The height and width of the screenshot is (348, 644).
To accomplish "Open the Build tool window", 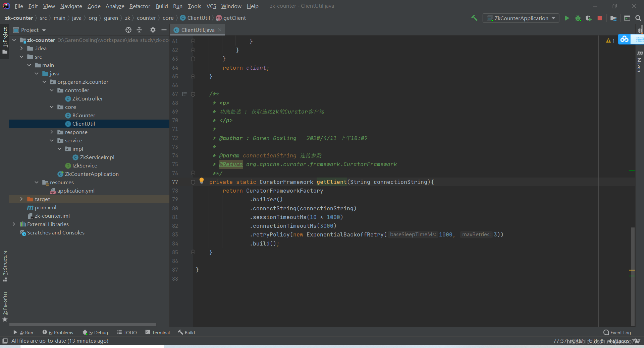I will click(x=186, y=333).
